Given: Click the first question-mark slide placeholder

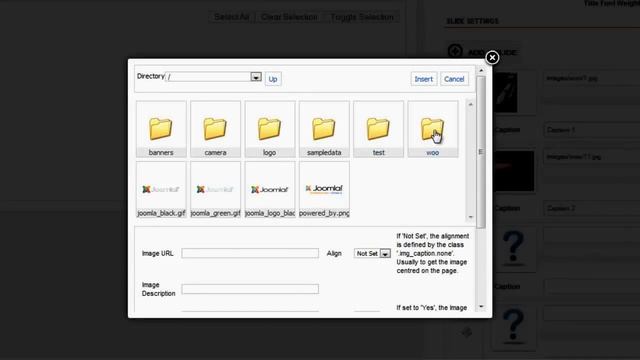Looking at the screenshot, I should (x=513, y=248).
